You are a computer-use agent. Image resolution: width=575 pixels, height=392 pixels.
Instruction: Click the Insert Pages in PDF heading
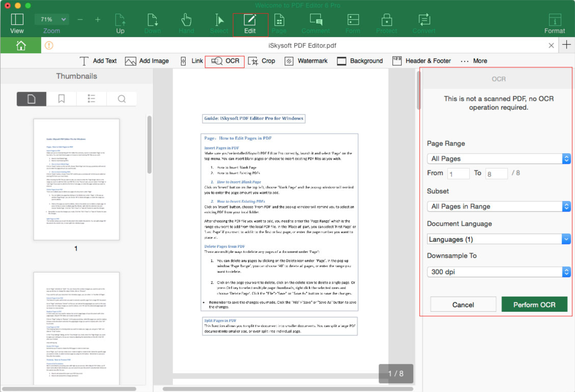click(x=222, y=148)
